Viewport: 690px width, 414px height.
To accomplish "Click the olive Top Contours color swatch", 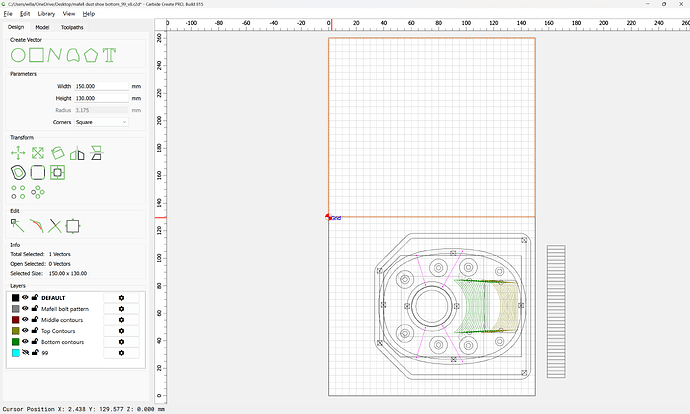I will click(x=15, y=331).
